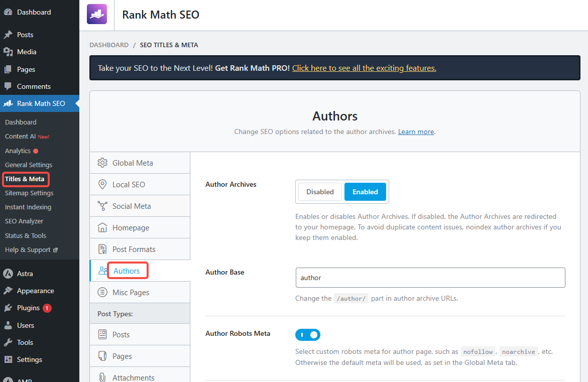Image resolution: width=588 pixels, height=382 pixels.
Task: Open Social Meta settings
Action: click(132, 206)
